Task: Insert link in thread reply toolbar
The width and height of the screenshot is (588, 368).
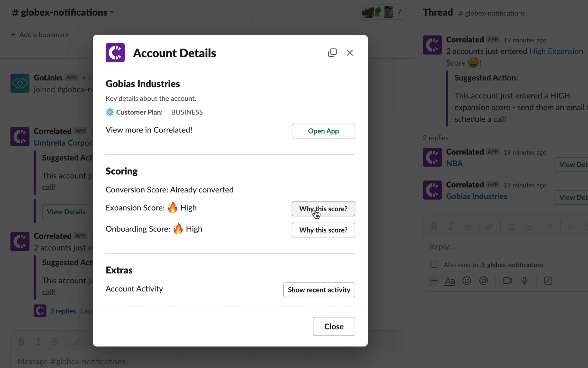Action: click(489, 227)
